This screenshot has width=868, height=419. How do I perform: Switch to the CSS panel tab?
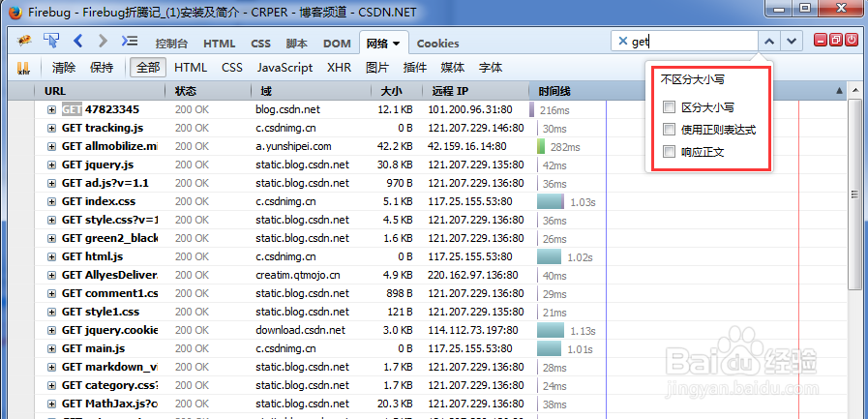(260, 44)
